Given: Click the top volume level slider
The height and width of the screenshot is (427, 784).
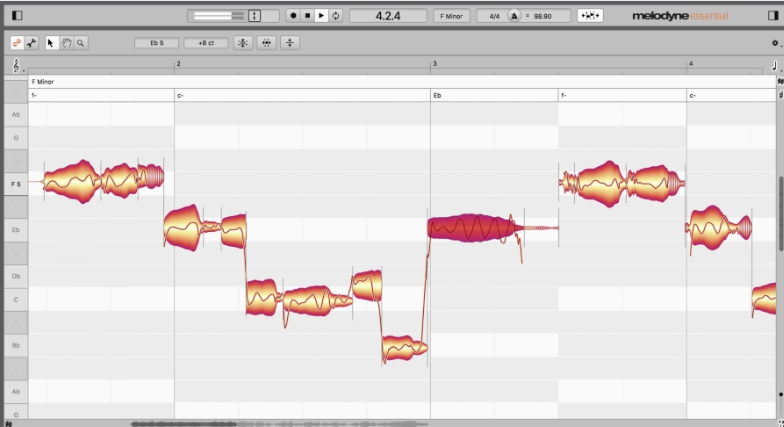Looking at the screenshot, I should click(217, 16).
